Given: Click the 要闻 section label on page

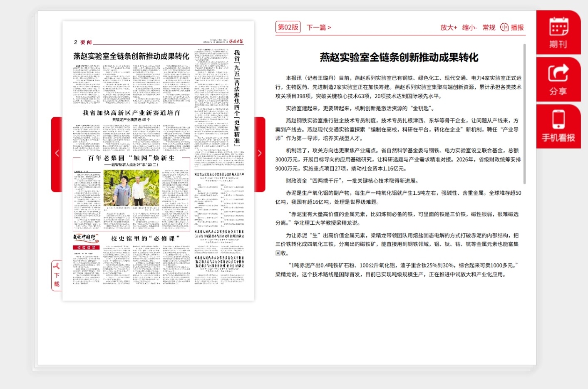Looking at the screenshot, I should pyautogui.click(x=86, y=42).
